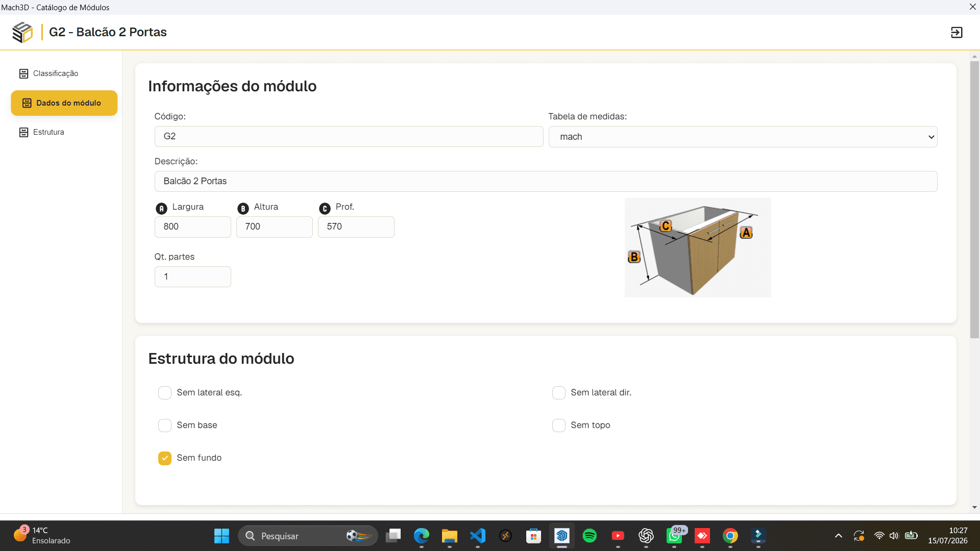Click the Wi-Fi network tray icon
Viewport: 980px width, 551px height.
pos(879,536)
